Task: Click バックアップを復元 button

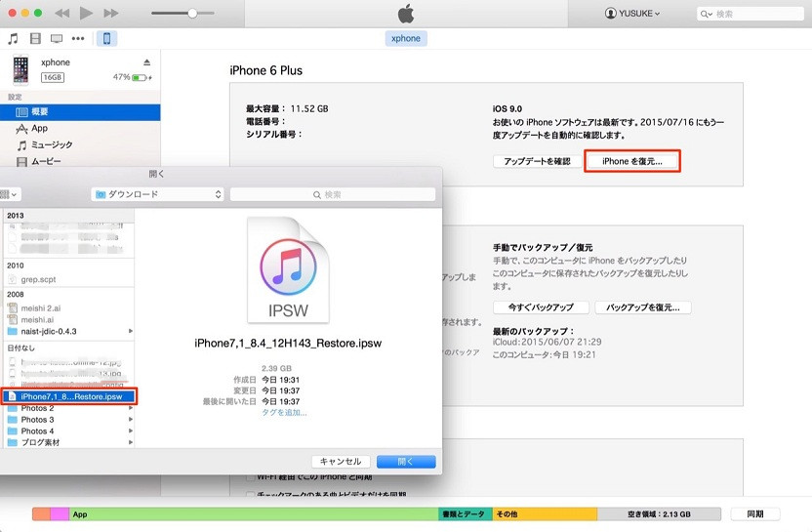Action: 642,307
